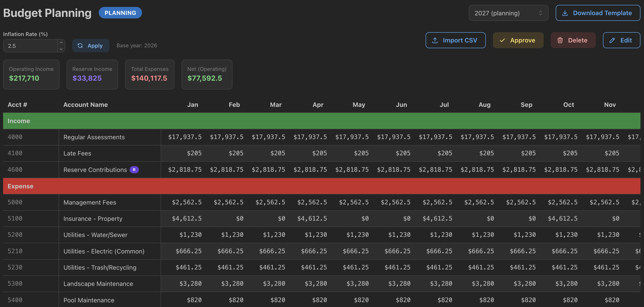The height and width of the screenshot is (307, 644).
Task: Click the Jan column header
Action: (x=192, y=105)
